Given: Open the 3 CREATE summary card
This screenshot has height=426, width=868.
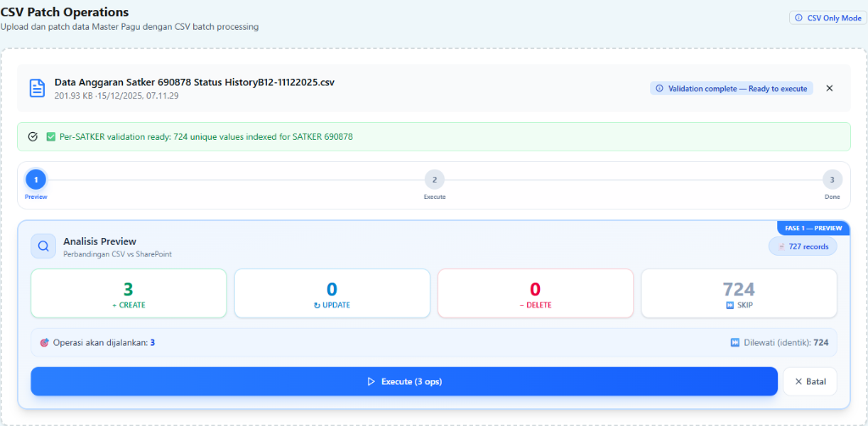Looking at the screenshot, I should coord(128,293).
